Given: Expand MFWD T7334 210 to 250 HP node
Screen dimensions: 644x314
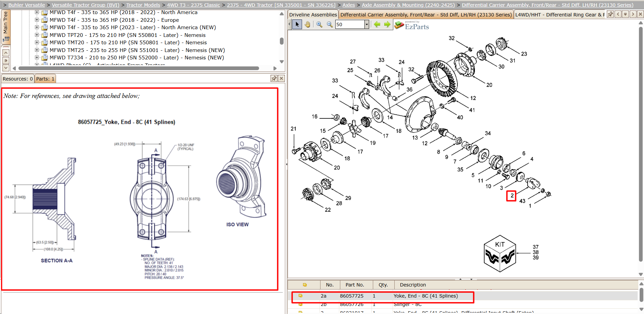Looking at the screenshot, I should point(37,57).
